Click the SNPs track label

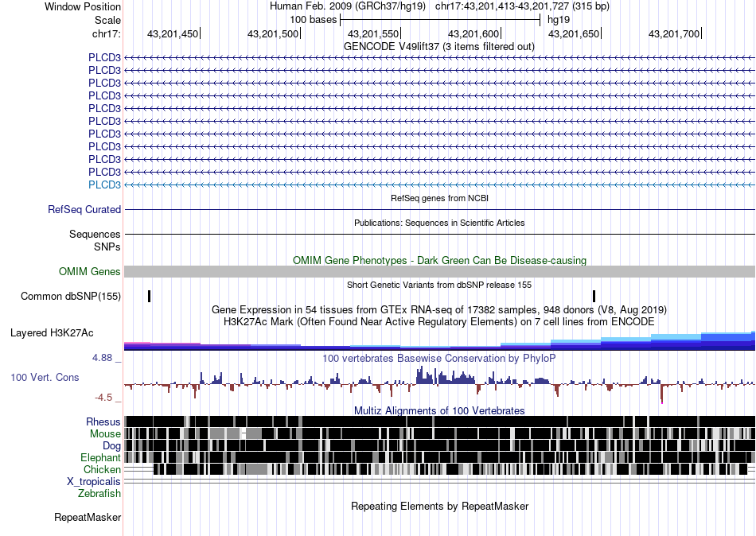[107, 247]
